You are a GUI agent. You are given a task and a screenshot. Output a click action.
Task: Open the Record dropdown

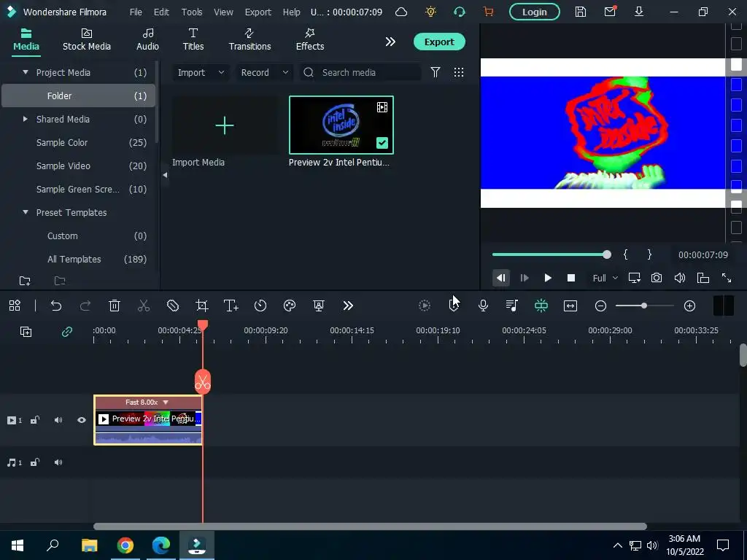264,72
